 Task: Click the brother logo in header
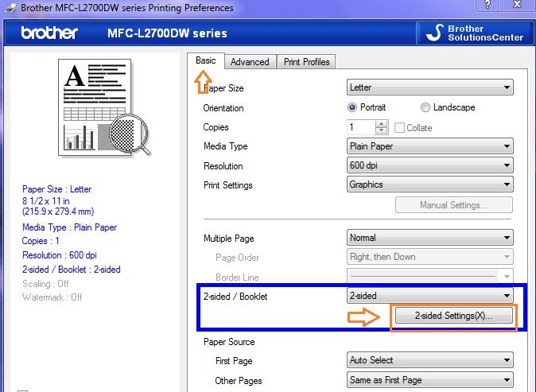49,33
